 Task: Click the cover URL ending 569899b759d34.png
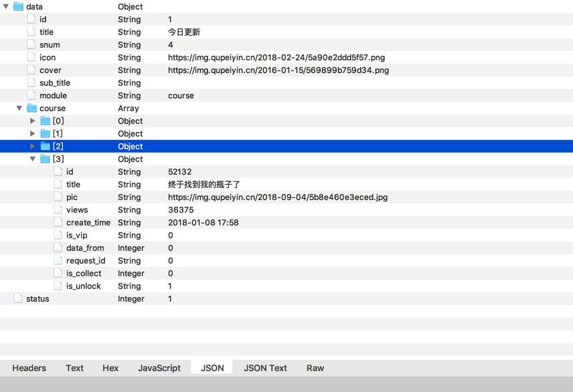(x=278, y=70)
